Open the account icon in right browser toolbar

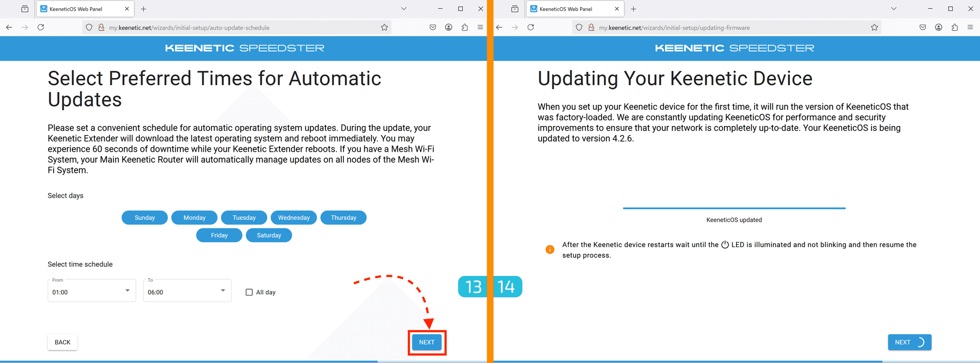pos(938,27)
